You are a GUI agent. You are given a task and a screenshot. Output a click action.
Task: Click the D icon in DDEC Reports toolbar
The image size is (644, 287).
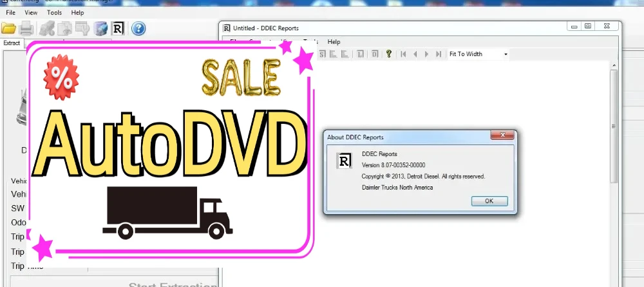[x=375, y=54]
